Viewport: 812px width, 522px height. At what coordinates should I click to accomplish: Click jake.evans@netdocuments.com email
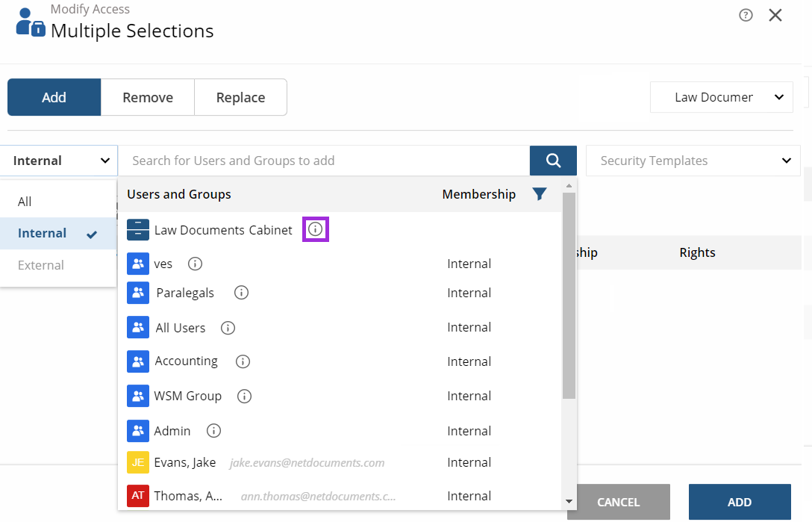pos(307,463)
